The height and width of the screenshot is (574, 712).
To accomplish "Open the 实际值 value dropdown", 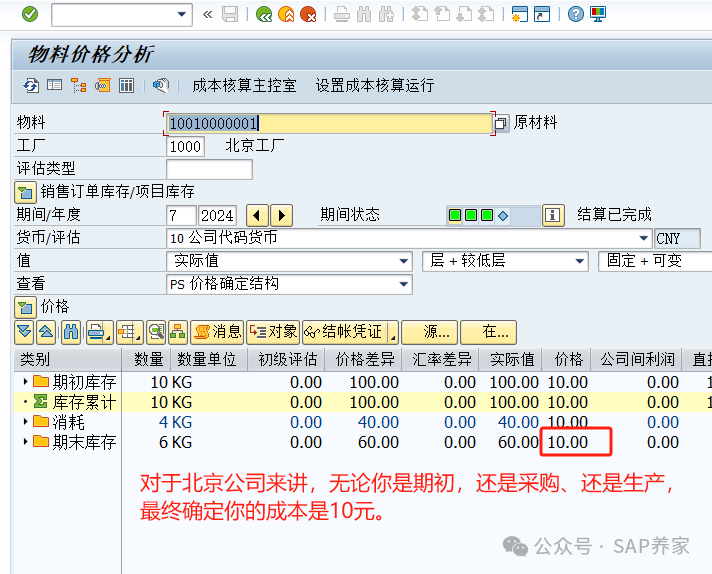I will tap(403, 261).
